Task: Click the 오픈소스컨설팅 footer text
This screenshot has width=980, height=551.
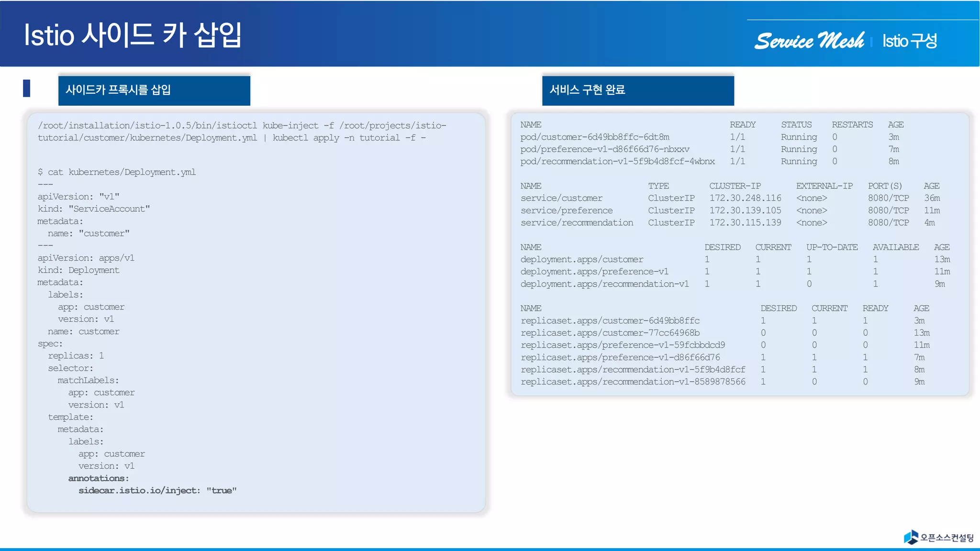Action: [947, 538]
